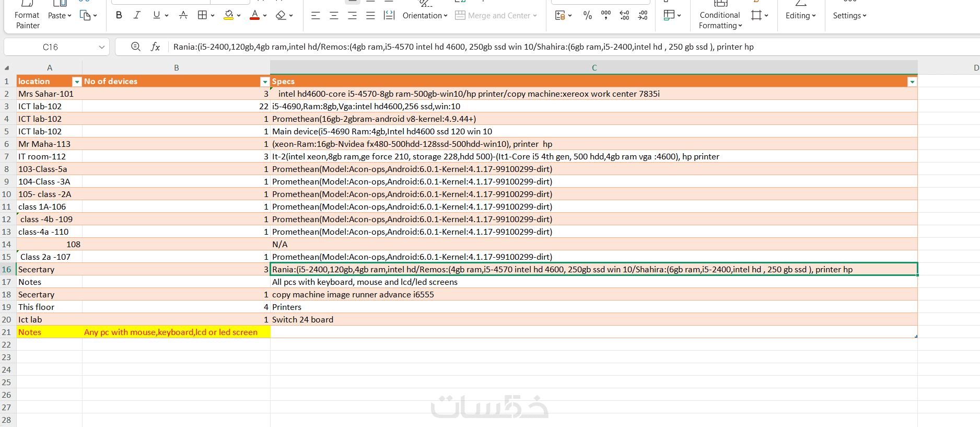980x427 pixels.
Task: Open the No of devices column filter
Action: 264,82
